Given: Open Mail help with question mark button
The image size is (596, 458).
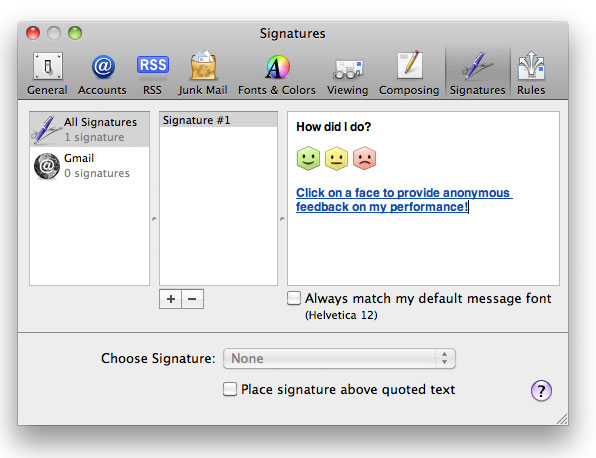Looking at the screenshot, I should (541, 390).
